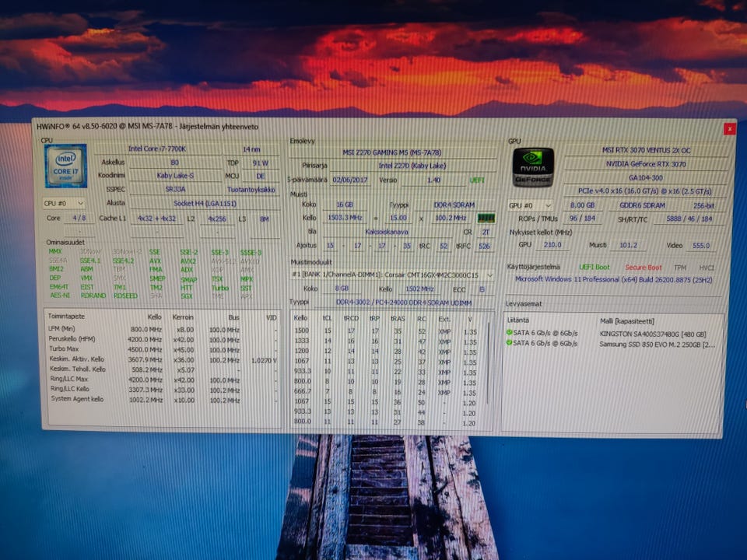Image resolution: width=747 pixels, height=560 pixels.
Task: Click the SSE4.2 feature label
Action: click(x=124, y=261)
